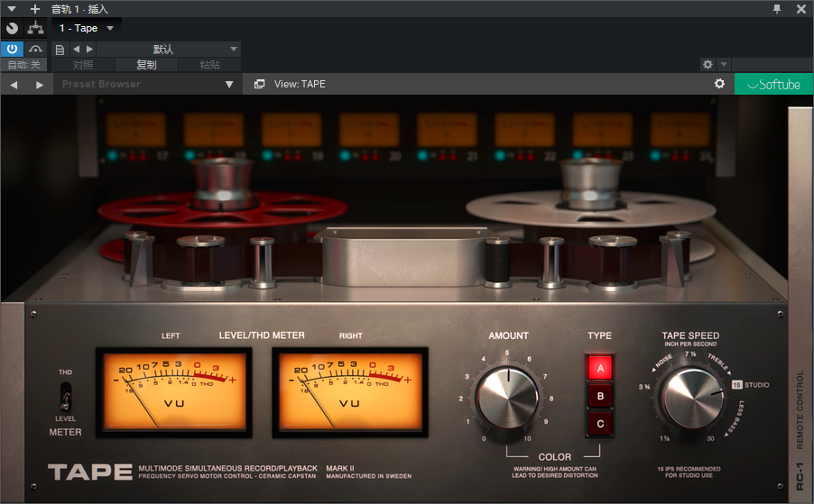This screenshot has width=814, height=504.
Task: Choose tape type C
Action: (599, 423)
